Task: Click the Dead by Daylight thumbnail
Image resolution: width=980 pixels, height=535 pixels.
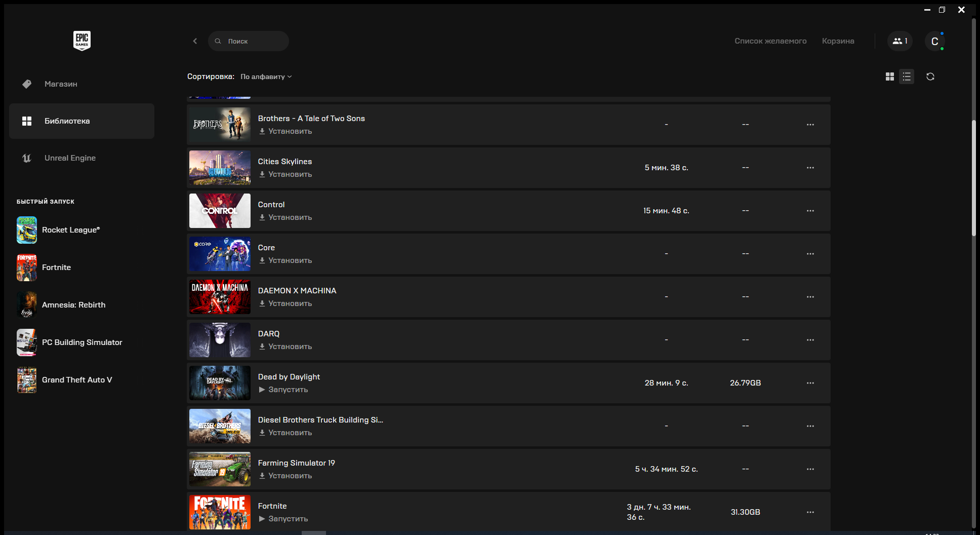Action: (220, 383)
